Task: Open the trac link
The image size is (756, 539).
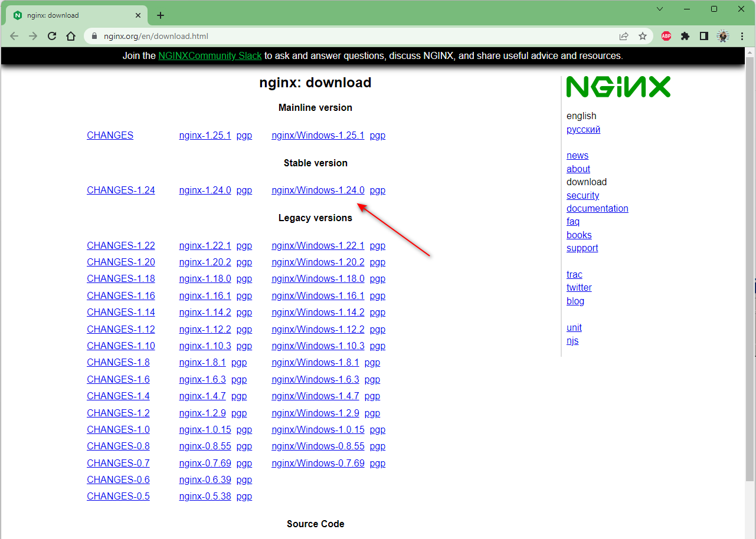Action: 574,274
